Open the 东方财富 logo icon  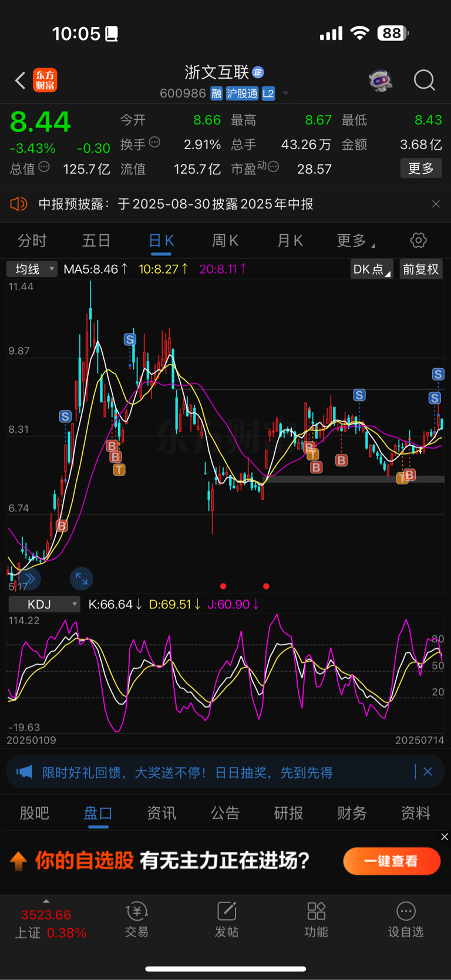click(x=45, y=80)
